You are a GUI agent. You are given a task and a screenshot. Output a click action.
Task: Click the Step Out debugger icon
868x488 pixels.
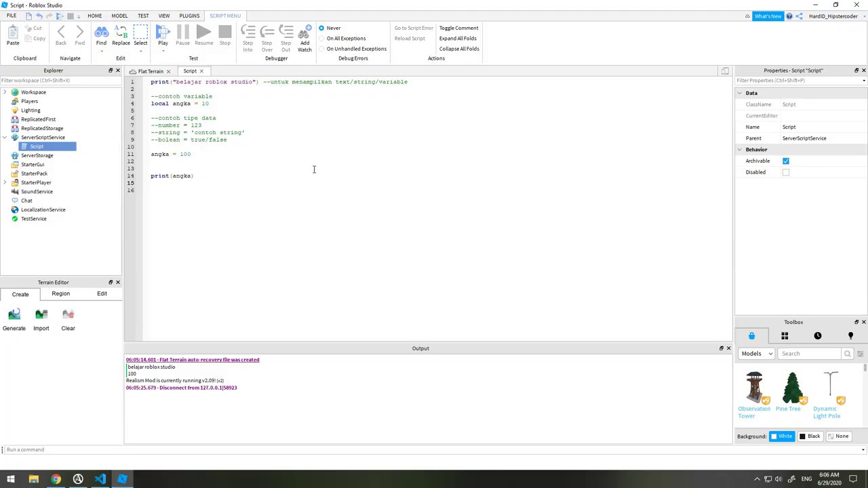285,31
